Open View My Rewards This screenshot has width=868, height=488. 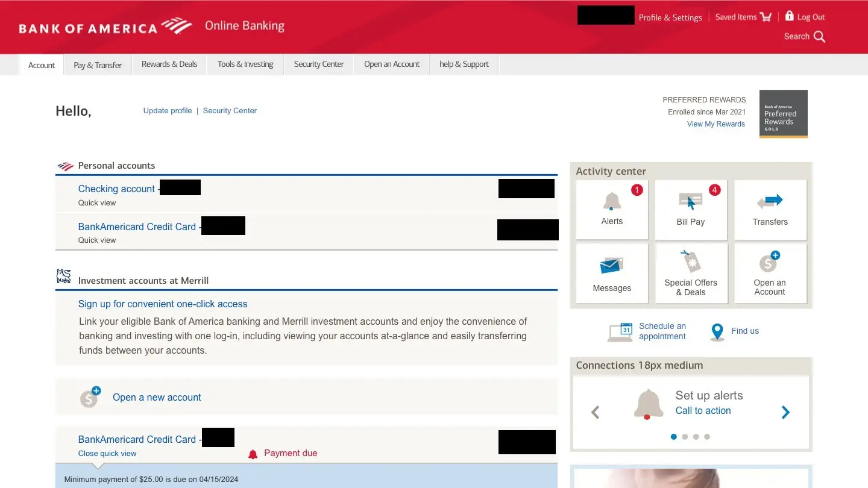715,124
